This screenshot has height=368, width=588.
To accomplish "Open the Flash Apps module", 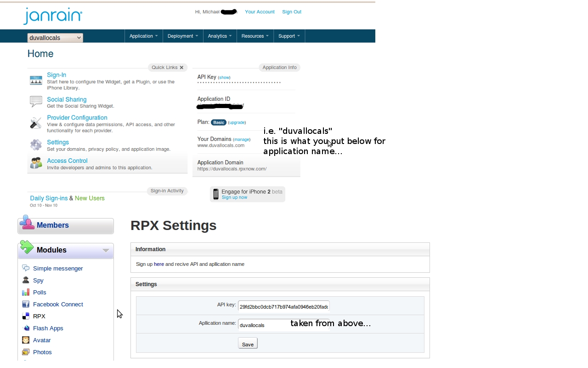I will (48, 328).
